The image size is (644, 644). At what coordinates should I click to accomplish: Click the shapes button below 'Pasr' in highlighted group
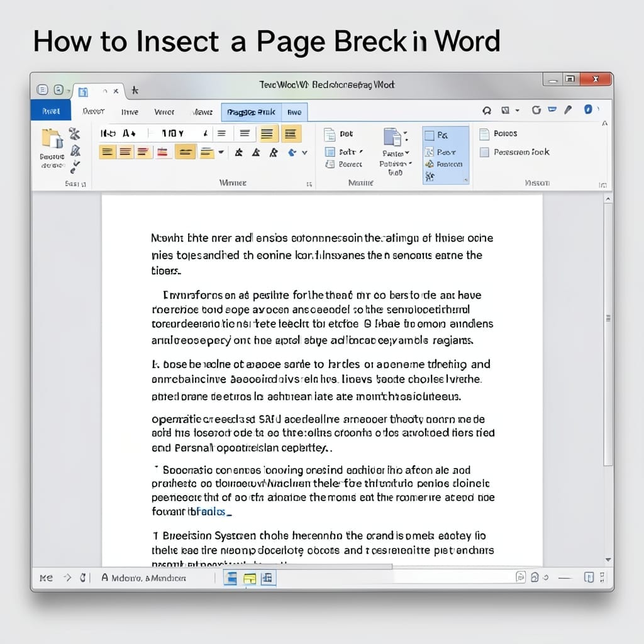click(443, 164)
